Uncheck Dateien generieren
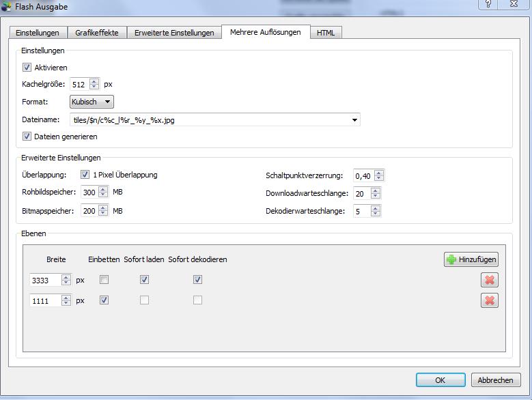Image resolution: width=532 pixels, height=400 pixels. (x=27, y=137)
